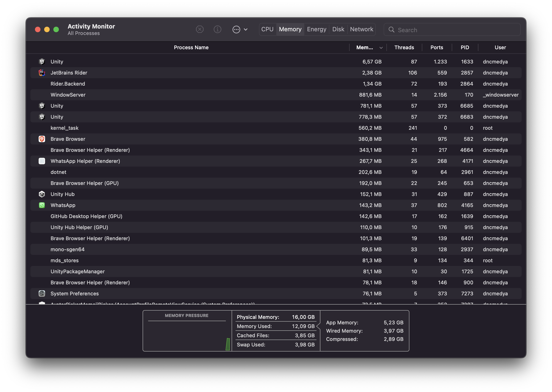Click the Process Name column header
This screenshot has height=392, width=552.
pos(191,47)
